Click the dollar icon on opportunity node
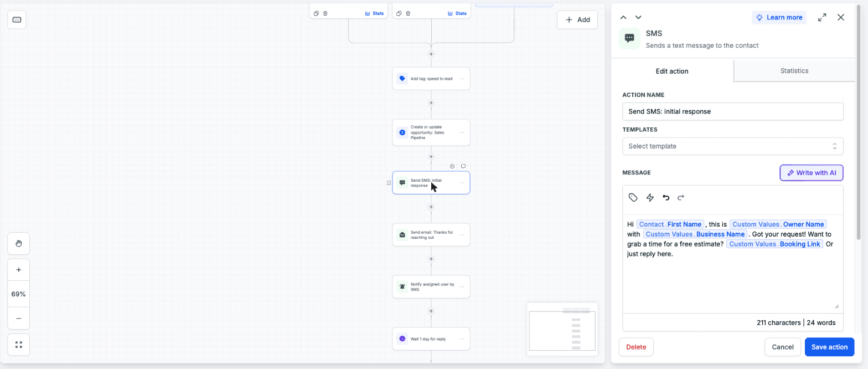The image size is (868, 369). coord(402,132)
